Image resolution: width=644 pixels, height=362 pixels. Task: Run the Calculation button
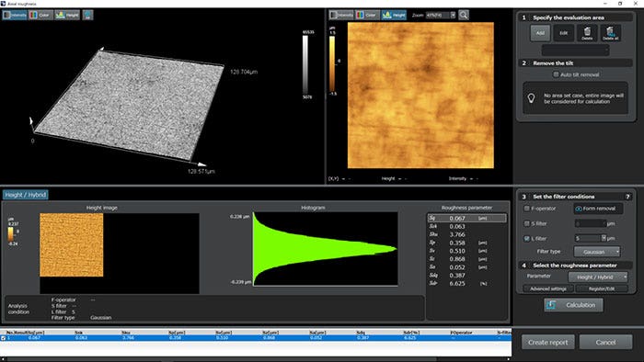[x=573, y=305]
